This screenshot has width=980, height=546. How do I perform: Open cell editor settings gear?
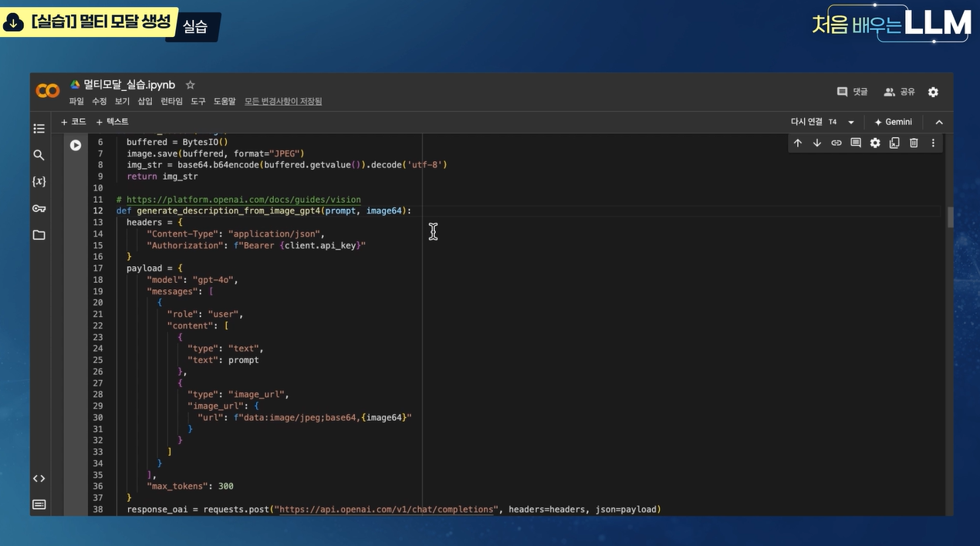pos(875,143)
